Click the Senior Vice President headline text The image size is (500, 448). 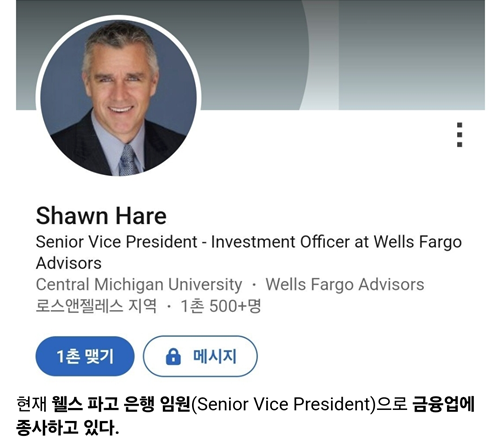point(117,242)
